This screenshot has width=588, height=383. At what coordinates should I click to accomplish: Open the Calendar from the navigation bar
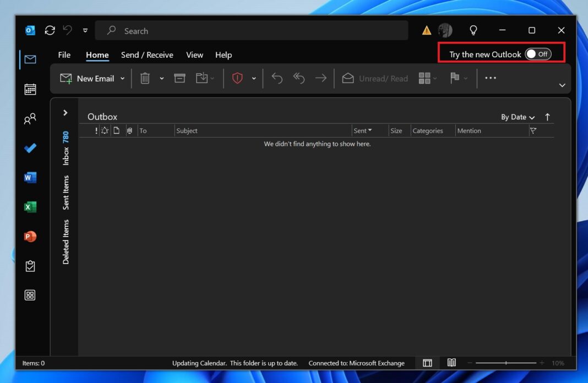31,89
